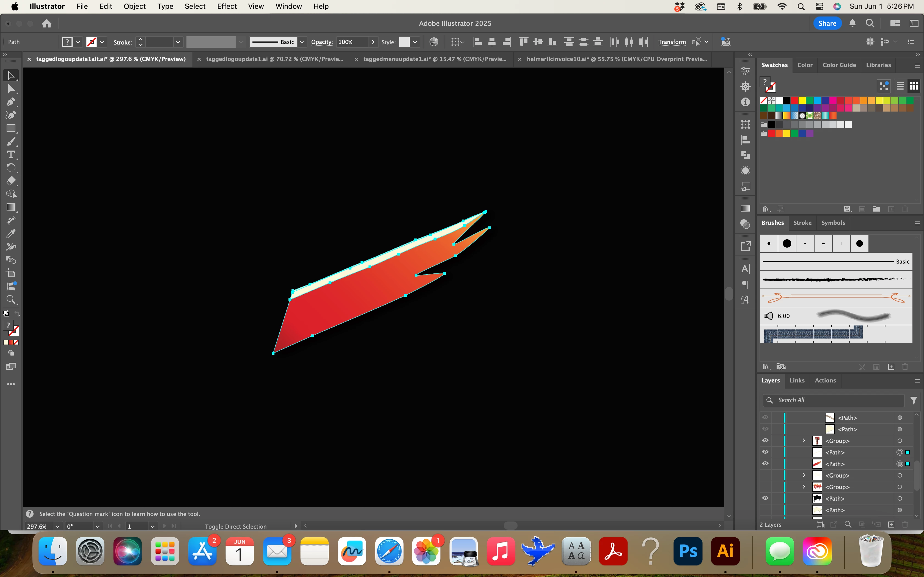This screenshot has height=577, width=924.
Task: Create new layer in Layers panel
Action: [891, 524]
